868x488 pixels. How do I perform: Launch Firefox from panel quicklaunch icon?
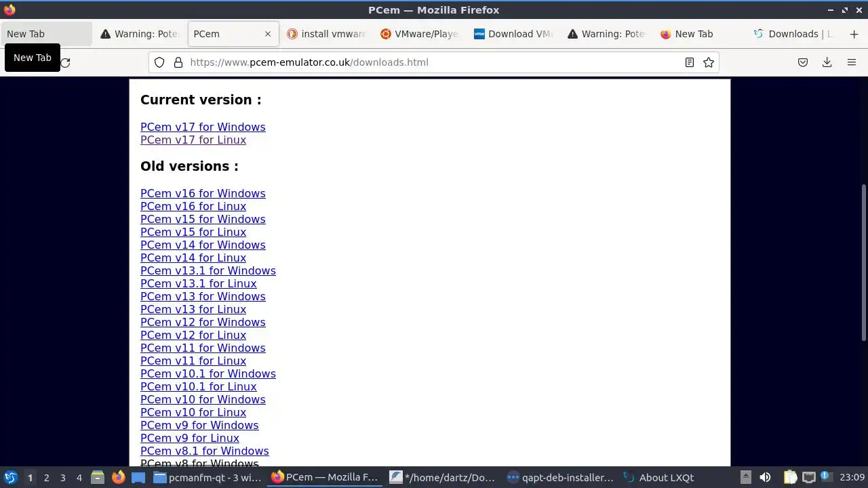pos(118,477)
